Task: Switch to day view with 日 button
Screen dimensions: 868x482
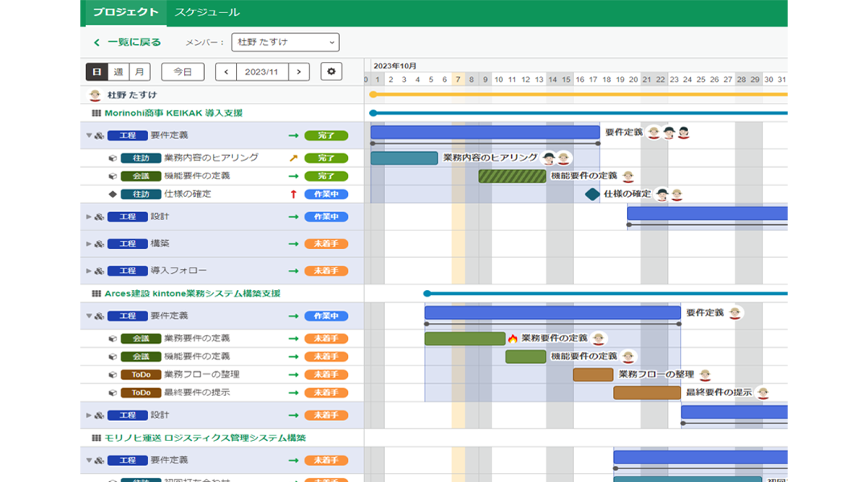Action: pos(97,72)
